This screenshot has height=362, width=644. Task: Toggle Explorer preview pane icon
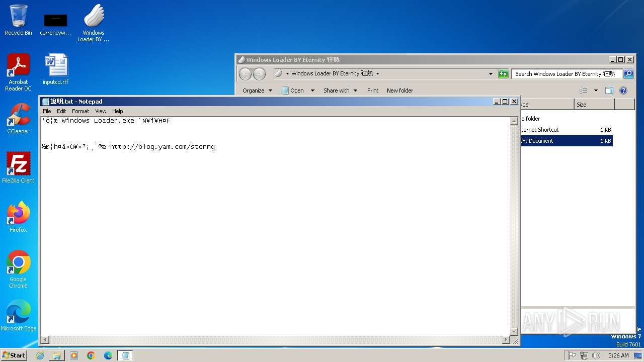pyautogui.click(x=609, y=90)
